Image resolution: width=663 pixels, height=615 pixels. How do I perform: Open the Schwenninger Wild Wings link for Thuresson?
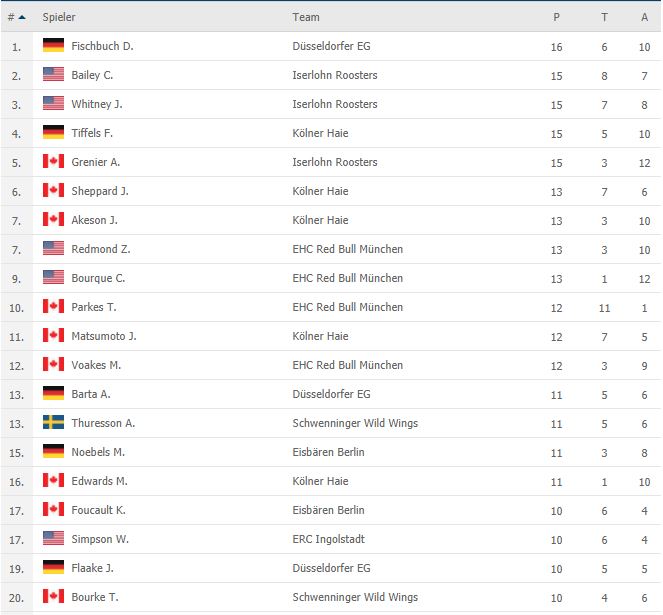(355, 423)
